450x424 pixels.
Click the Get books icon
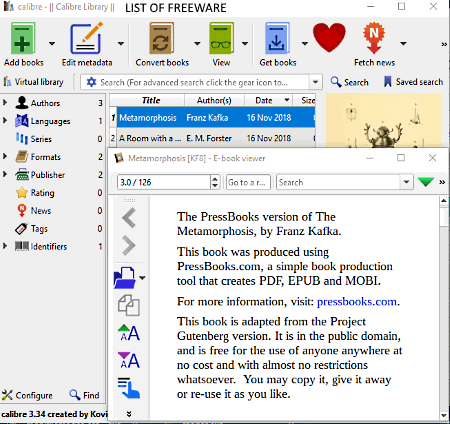coord(277,38)
